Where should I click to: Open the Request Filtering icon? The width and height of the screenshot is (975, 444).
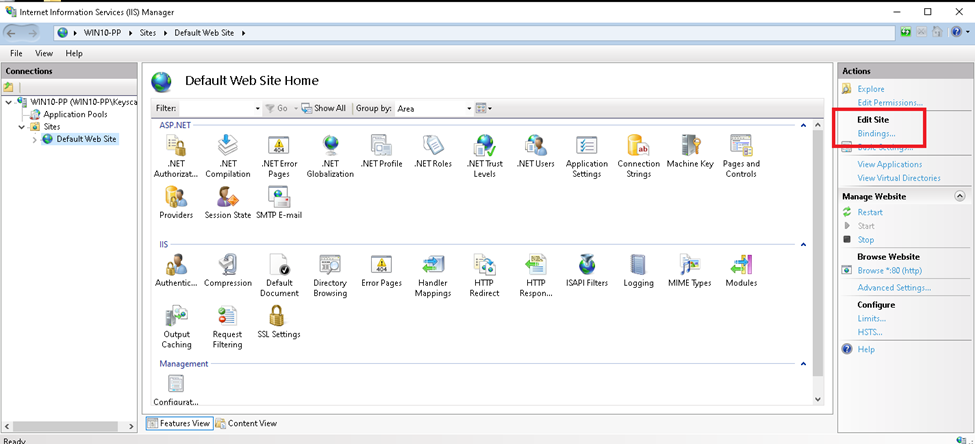click(x=227, y=316)
